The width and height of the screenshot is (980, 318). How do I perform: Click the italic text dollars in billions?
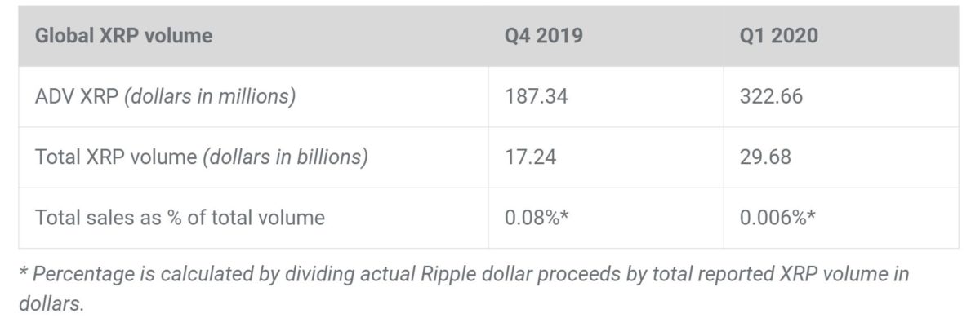tap(285, 157)
